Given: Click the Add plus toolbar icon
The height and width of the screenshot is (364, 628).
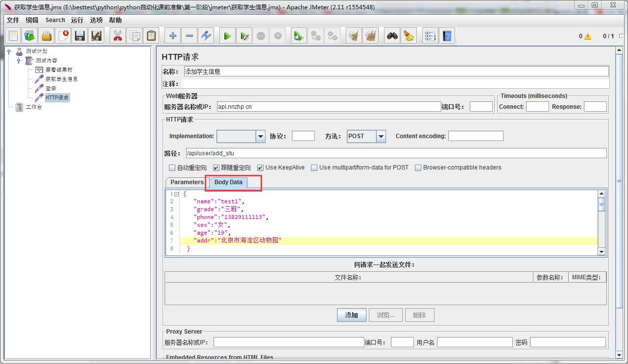Looking at the screenshot, I should pyautogui.click(x=172, y=36).
